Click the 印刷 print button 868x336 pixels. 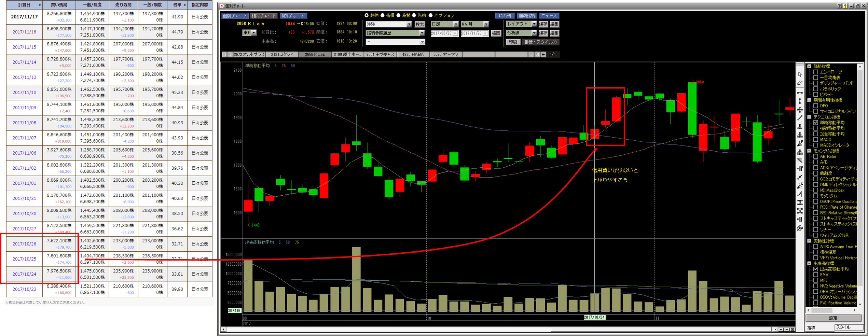[513, 42]
